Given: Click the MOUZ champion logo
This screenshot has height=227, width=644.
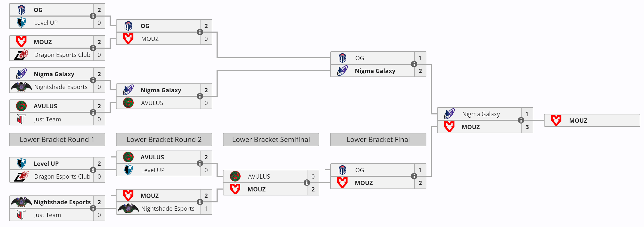Looking at the screenshot, I should tap(556, 120).
